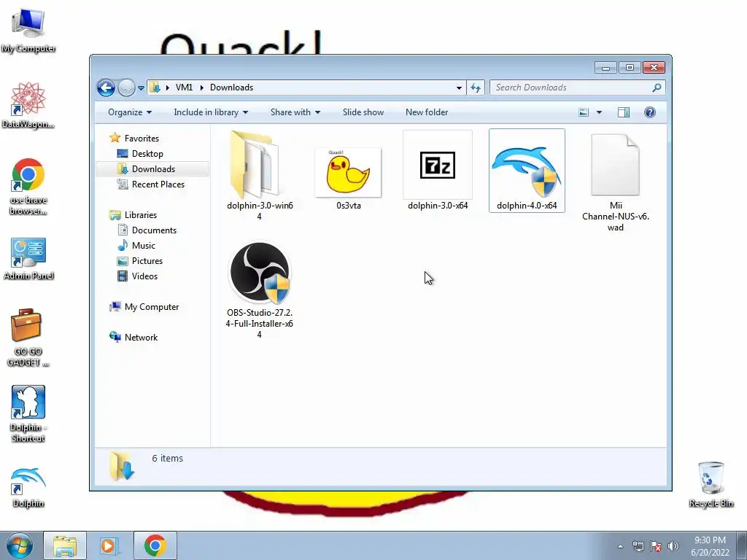The height and width of the screenshot is (560, 747).
Task: Click the Change your view icon
Action: pos(584,112)
